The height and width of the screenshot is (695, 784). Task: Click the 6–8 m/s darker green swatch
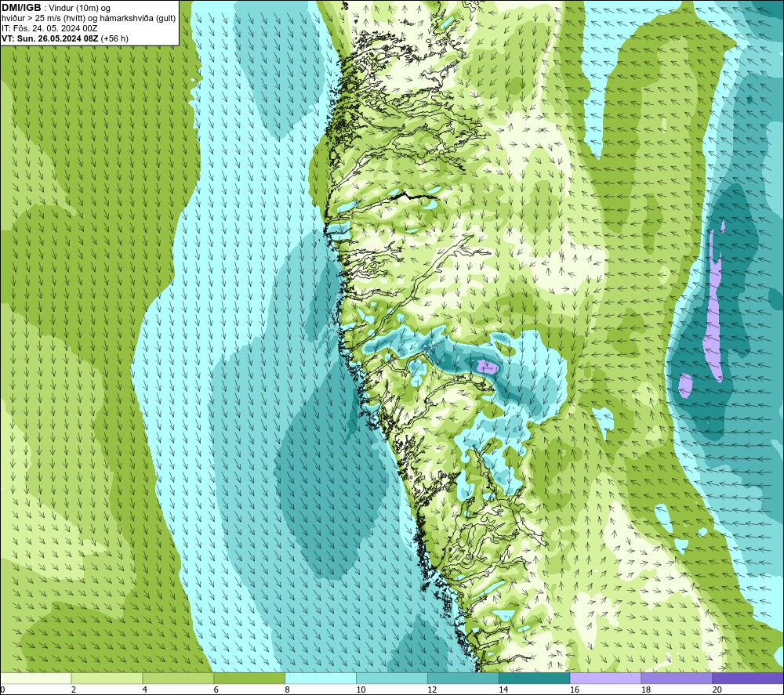click(x=249, y=678)
